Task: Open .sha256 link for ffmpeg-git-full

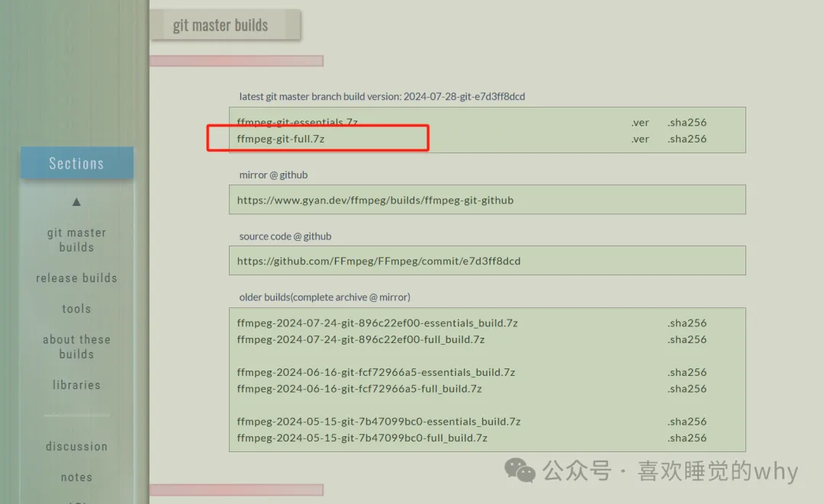Action: [687, 139]
